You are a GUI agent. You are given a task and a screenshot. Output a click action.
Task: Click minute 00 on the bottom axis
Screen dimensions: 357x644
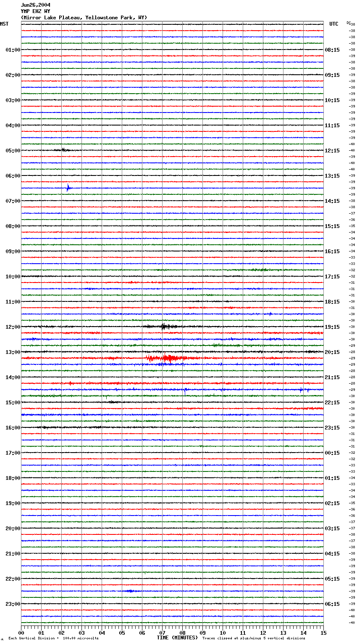coord(21,633)
